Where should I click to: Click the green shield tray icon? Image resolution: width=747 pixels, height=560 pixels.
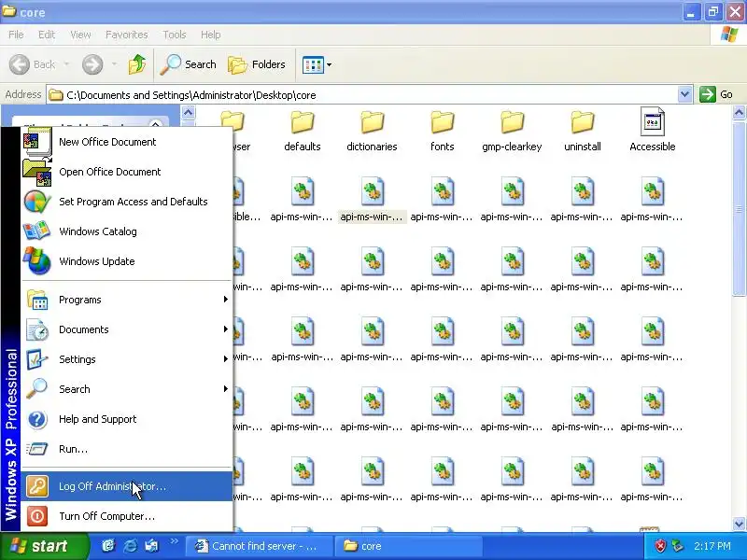[x=677, y=546]
